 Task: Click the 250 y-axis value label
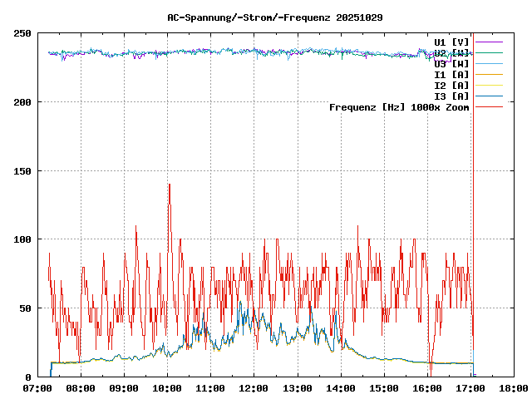[x=22, y=33]
